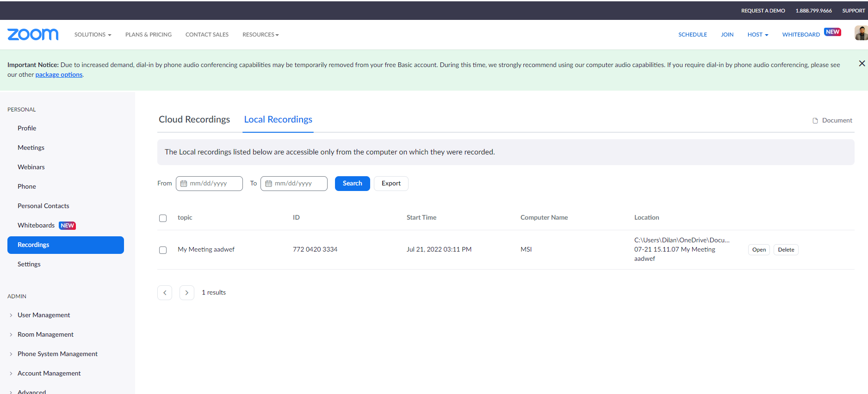Toggle the select-all recordings checkbox

point(163,218)
